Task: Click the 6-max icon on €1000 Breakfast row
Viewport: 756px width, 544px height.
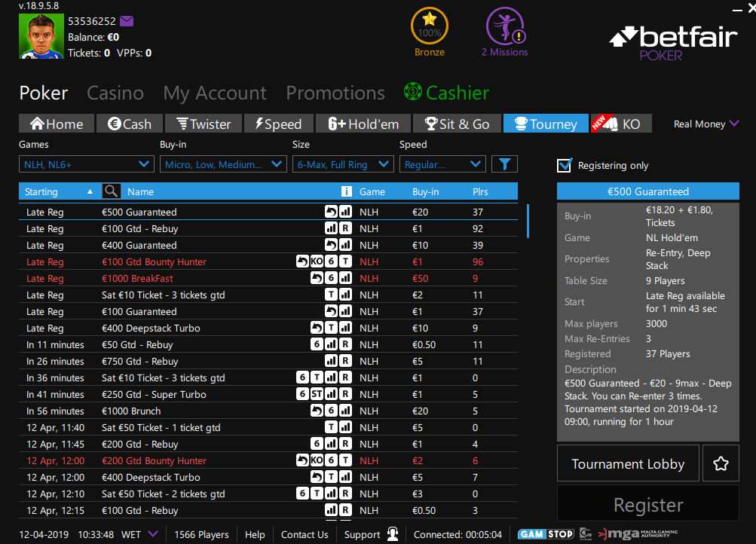Action: click(x=331, y=278)
